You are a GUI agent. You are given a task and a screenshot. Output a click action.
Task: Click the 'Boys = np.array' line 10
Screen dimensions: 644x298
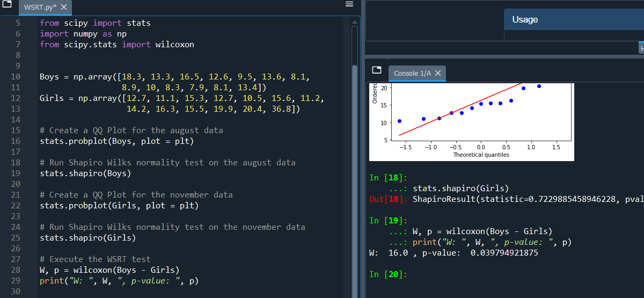(x=174, y=77)
